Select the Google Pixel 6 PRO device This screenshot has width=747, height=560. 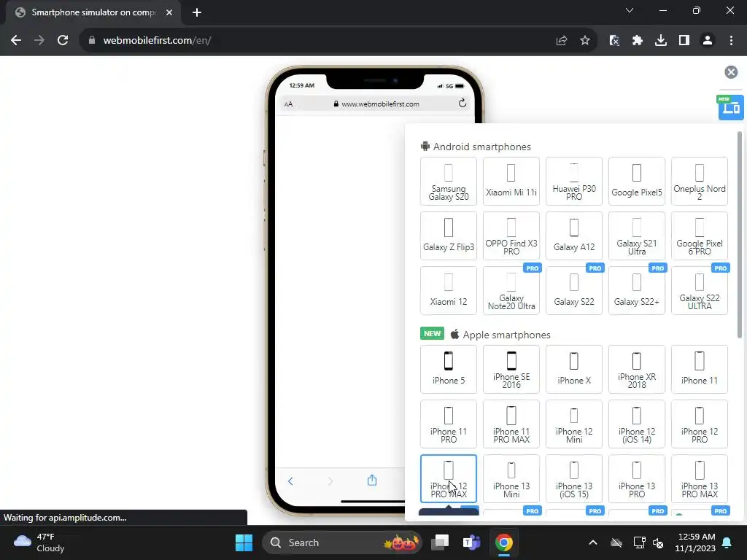(700, 236)
